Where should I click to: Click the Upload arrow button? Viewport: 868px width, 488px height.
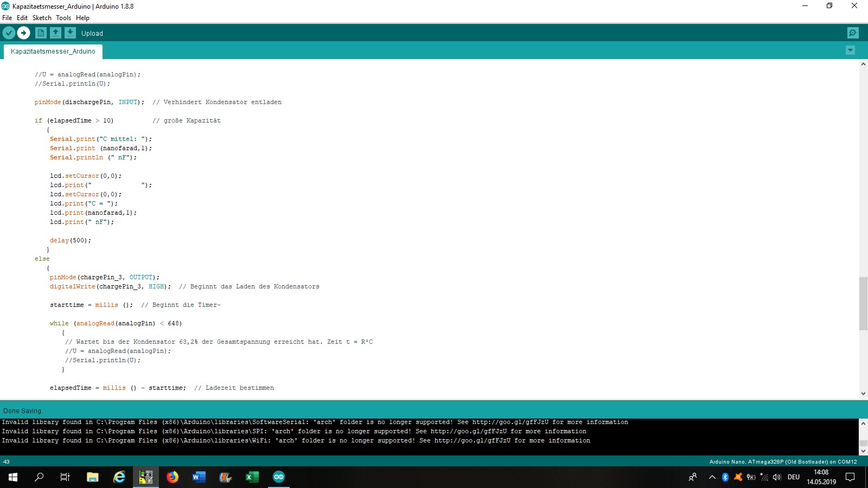point(23,33)
